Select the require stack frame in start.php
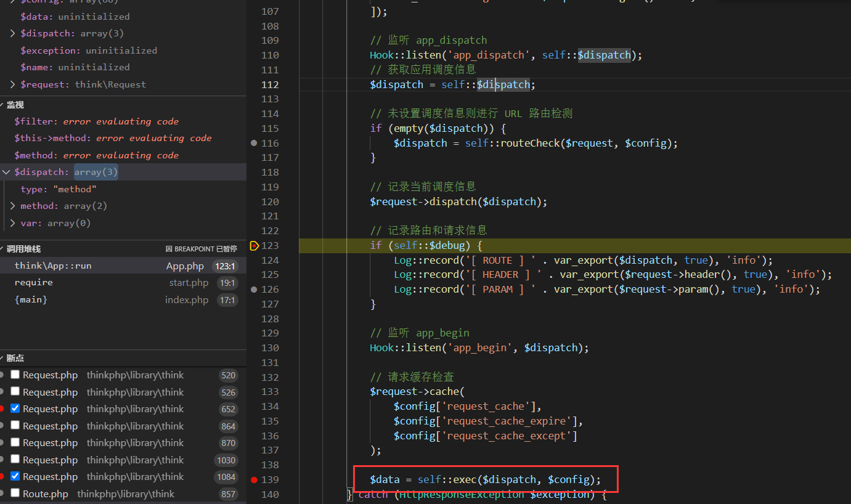 tap(123, 282)
